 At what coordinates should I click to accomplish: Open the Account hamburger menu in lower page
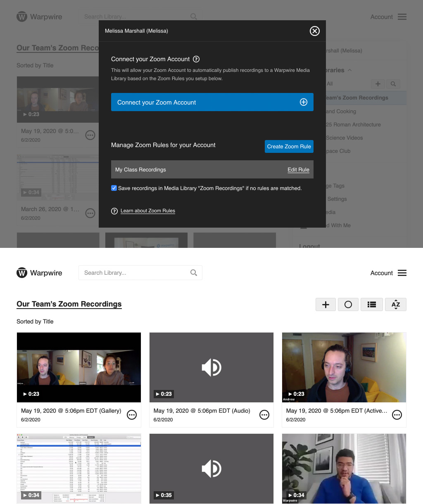click(x=402, y=273)
